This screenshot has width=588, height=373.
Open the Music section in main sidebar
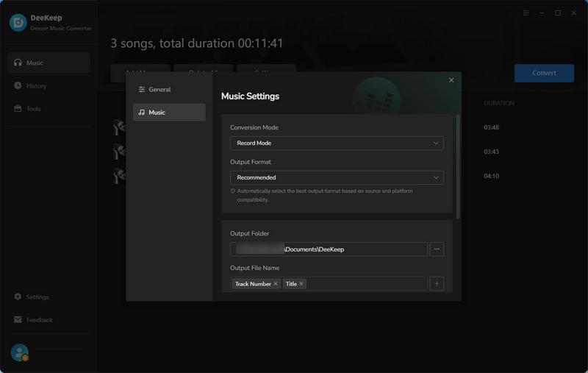tap(49, 63)
